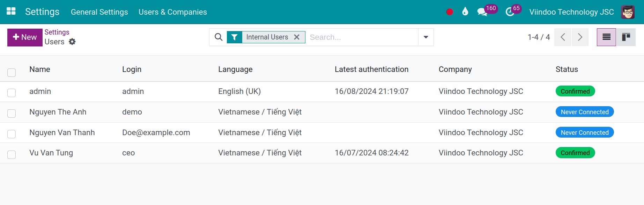Click admin row's Viindoo Technology JSC company
644x205 pixels.
481,91
